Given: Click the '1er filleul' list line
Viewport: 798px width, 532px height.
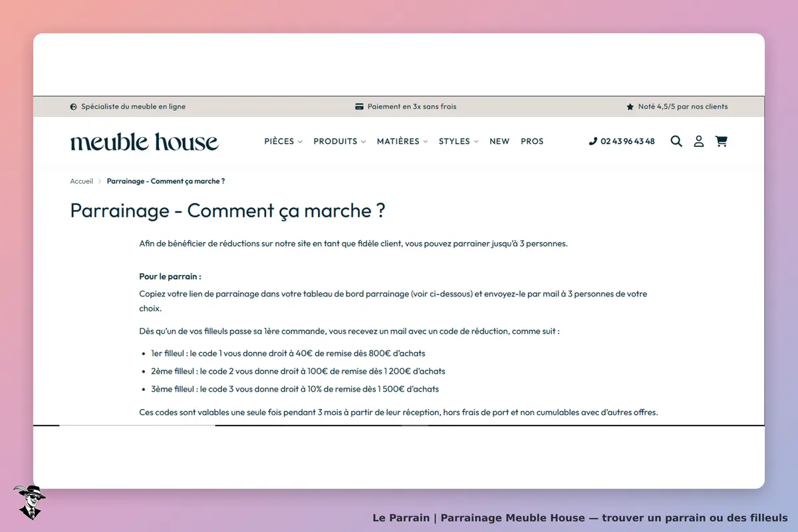Looking at the screenshot, I should pyautogui.click(x=288, y=353).
